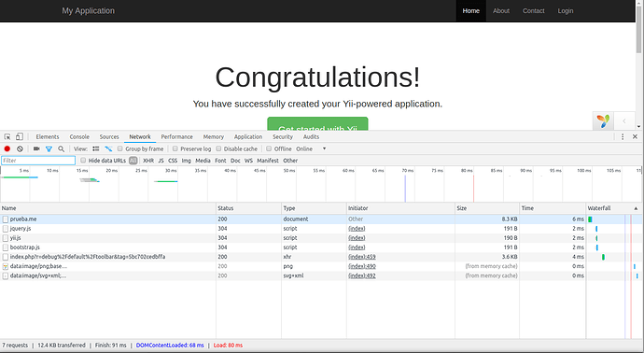
Task: Click the network Filter text field
Action: coord(38,161)
